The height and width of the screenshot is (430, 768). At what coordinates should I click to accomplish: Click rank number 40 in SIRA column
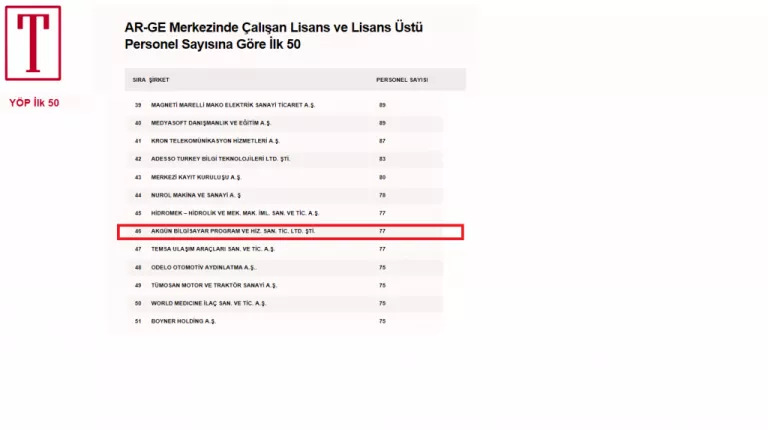(x=138, y=123)
